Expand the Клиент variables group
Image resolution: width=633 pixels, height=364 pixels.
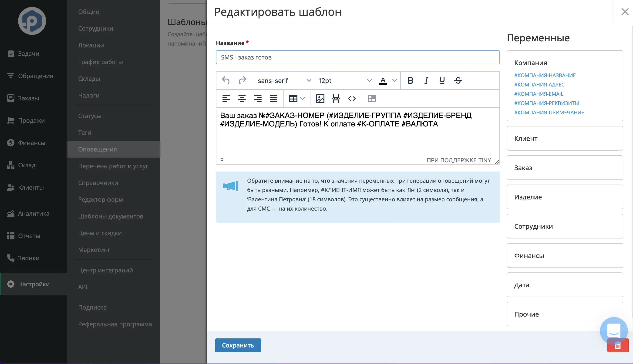coord(565,138)
